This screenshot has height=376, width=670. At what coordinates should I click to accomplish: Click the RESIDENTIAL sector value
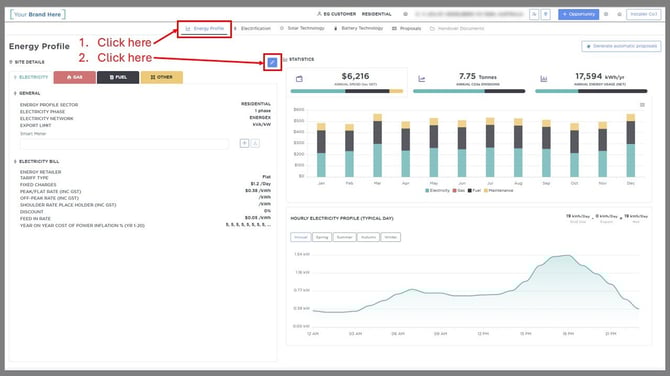(256, 104)
